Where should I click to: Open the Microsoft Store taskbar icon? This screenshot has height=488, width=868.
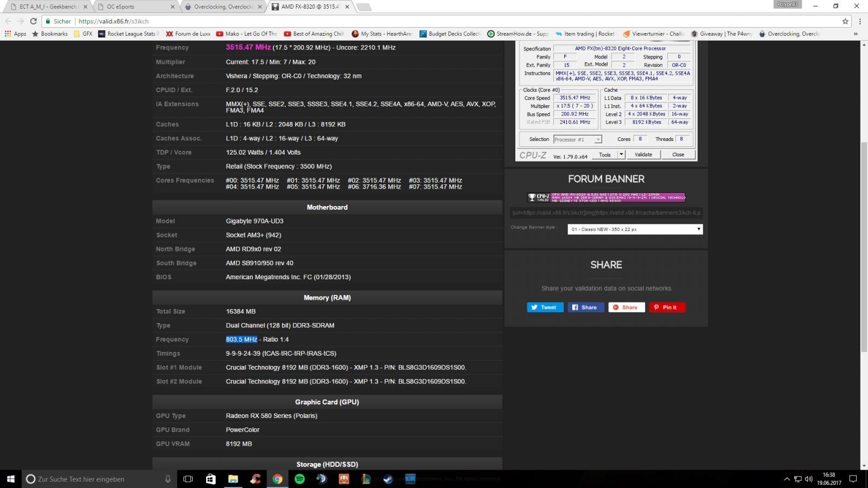coord(211,479)
